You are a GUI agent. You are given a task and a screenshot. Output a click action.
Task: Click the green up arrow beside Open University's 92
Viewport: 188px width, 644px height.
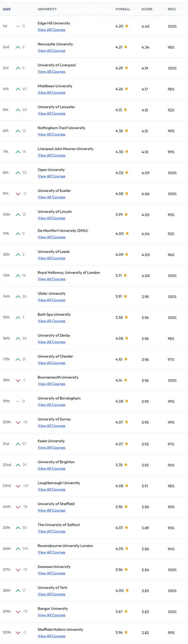click(18, 173)
